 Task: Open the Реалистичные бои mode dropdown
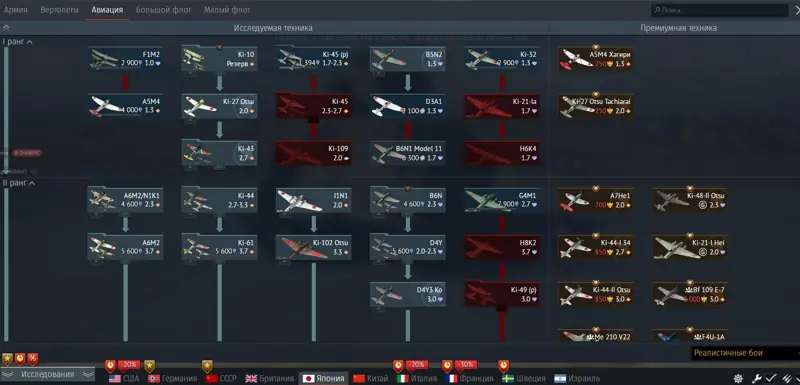pyautogui.click(x=745, y=353)
